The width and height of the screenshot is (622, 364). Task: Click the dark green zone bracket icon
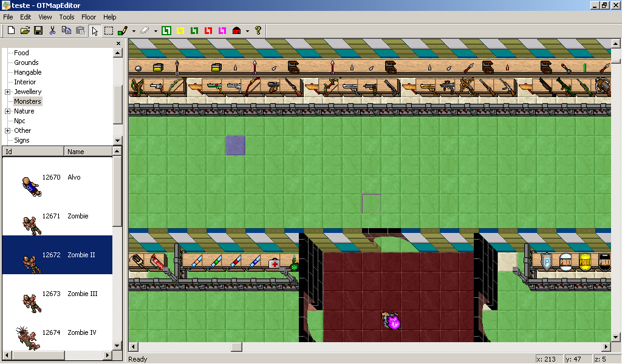coord(194,30)
